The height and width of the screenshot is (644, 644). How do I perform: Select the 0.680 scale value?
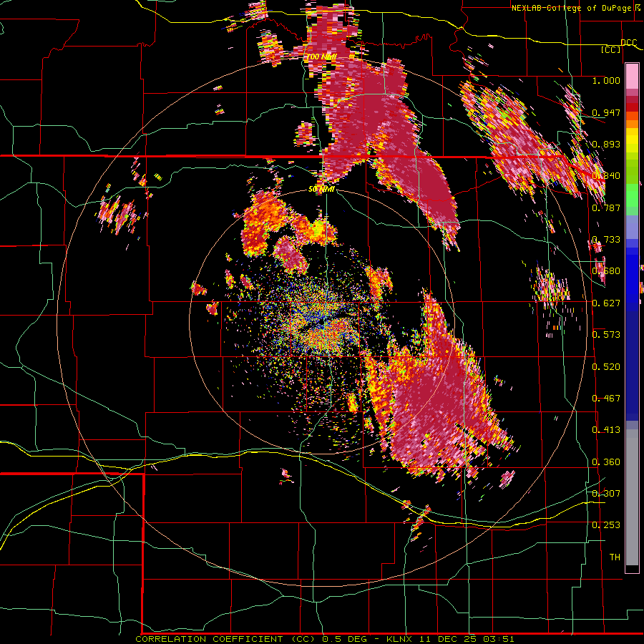606,271
